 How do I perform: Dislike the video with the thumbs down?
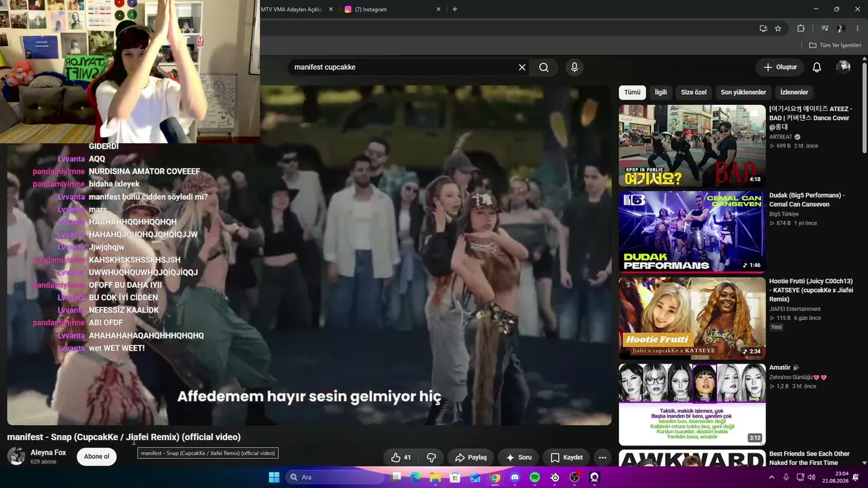(x=431, y=457)
